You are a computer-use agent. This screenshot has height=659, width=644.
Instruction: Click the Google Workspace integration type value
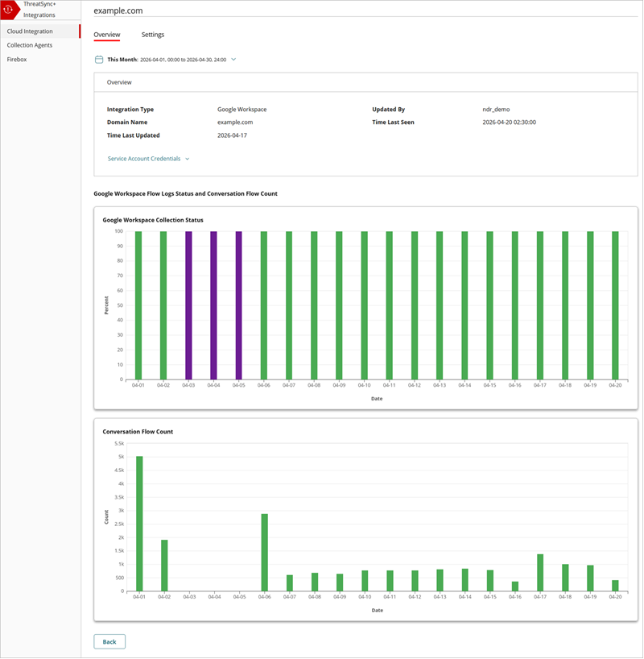242,110
